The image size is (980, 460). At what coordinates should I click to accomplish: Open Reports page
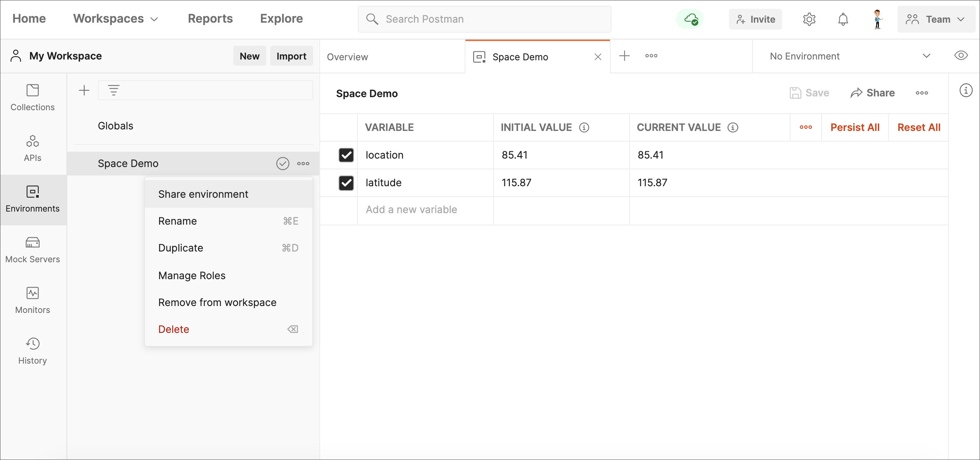pyautogui.click(x=210, y=19)
